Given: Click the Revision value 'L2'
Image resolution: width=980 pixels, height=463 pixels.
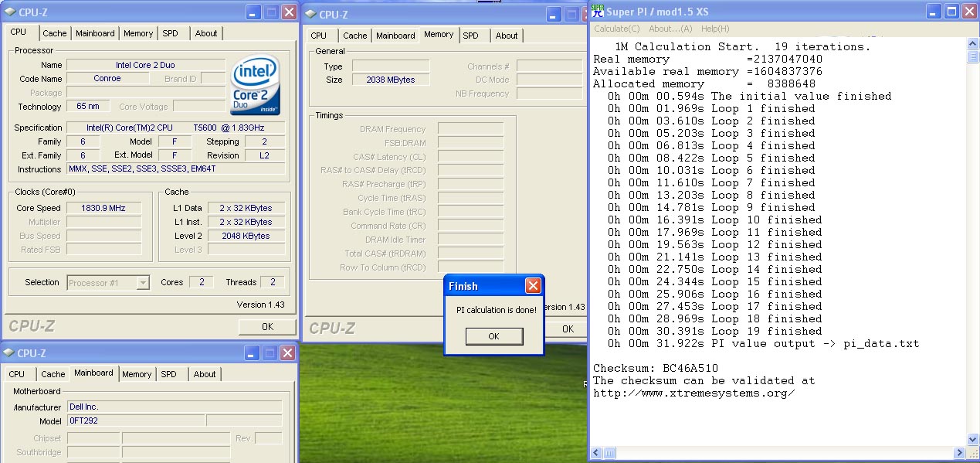Looking at the screenshot, I should coord(265,155).
